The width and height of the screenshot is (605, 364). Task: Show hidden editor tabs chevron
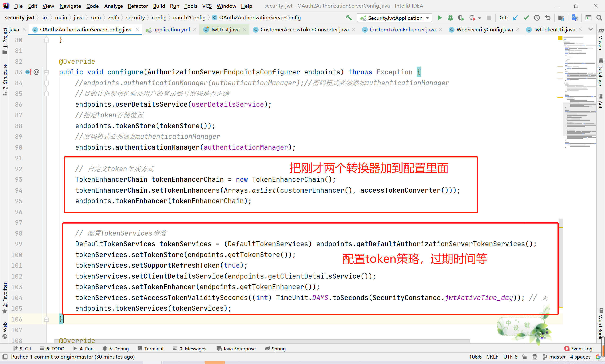pos(591,30)
